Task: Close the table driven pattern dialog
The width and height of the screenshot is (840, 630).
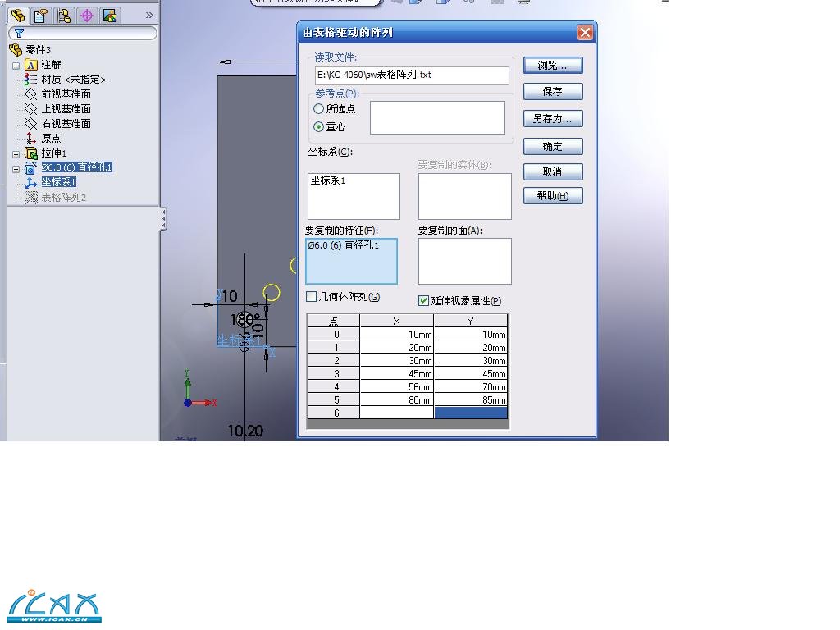Action: coord(585,33)
